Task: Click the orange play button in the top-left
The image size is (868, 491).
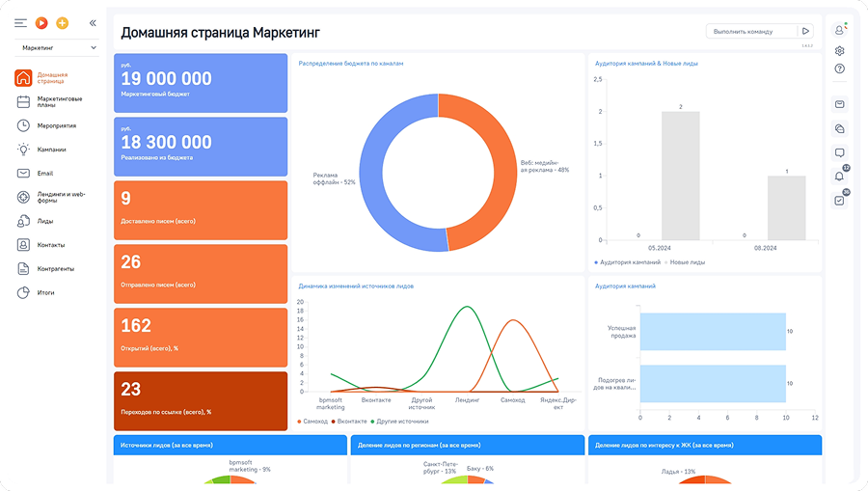Action: [41, 22]
